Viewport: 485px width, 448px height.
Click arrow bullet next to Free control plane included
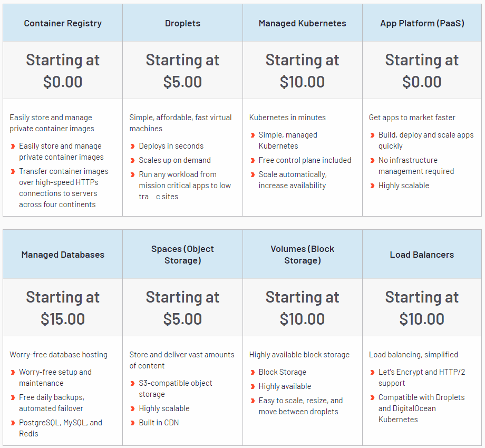click(x=252, y=161)
